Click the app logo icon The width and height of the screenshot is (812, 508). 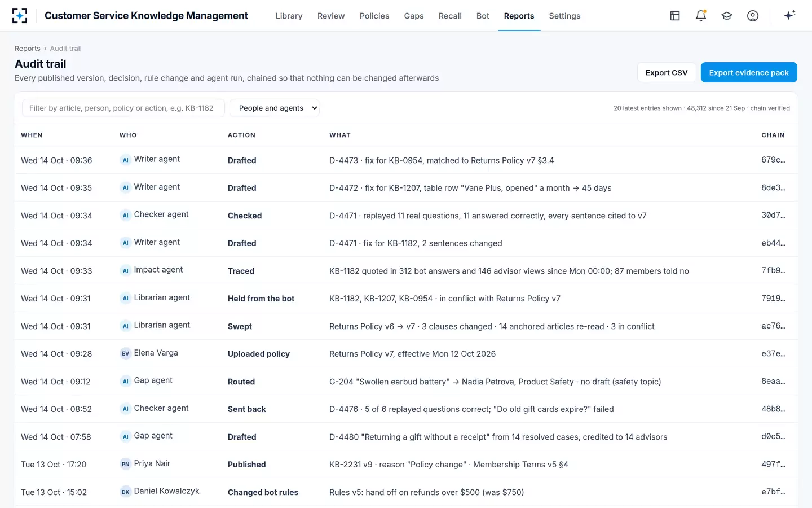[20, 16]
